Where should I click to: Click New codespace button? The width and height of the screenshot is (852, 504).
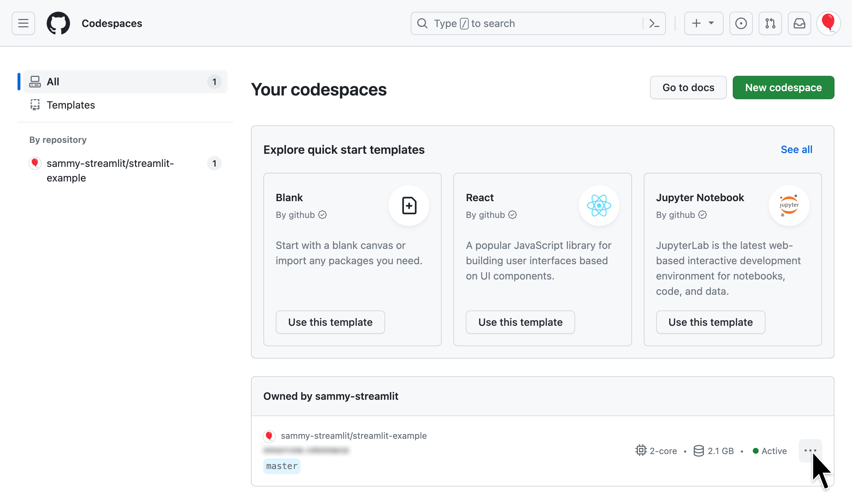point(783,87)
